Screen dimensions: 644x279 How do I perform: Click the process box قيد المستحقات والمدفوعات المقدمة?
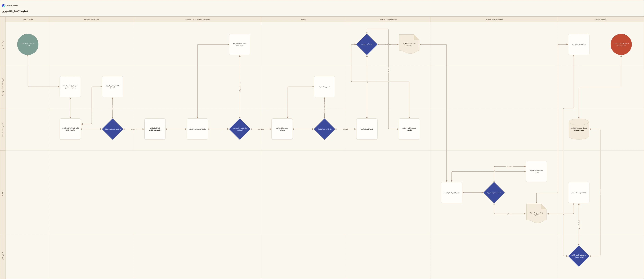point(155,129)
